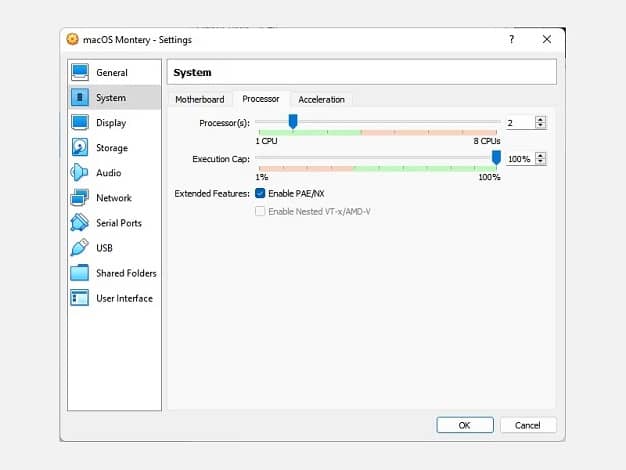Image resolution: width=626 pixels, height=470 pixels.
Task: Select the Audio speaker icon
Action: [79, 173]
